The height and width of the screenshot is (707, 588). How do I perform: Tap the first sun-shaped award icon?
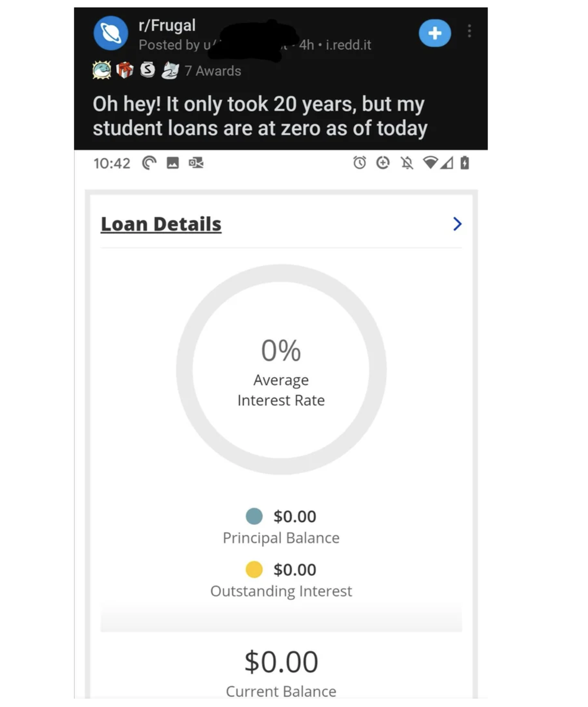pos(102,71)
